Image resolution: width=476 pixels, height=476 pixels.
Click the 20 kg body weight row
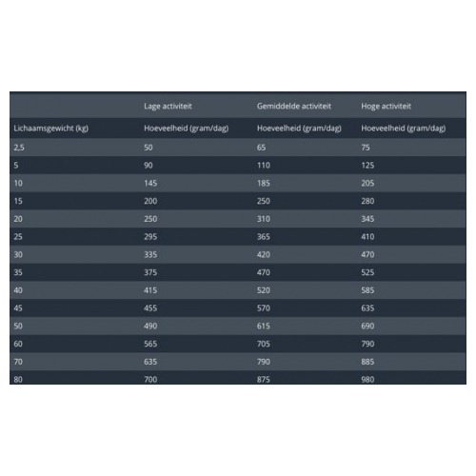point(238,219)
